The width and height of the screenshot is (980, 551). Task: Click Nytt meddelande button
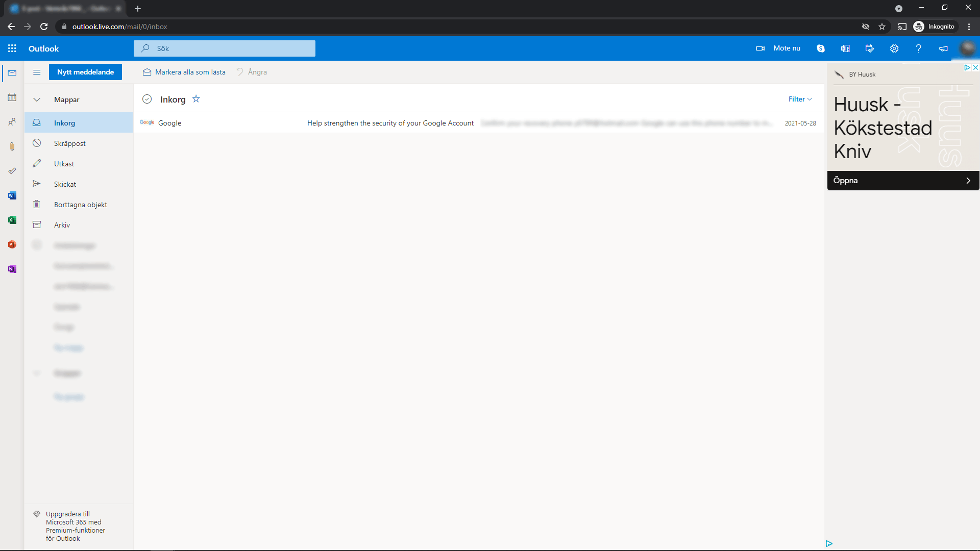pos(85,72)
